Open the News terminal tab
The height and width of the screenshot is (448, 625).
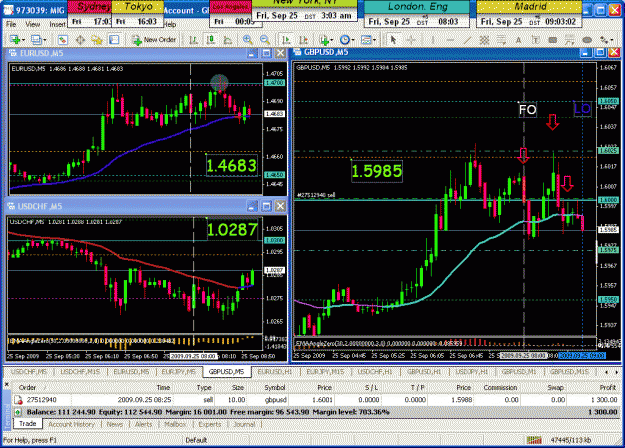pos(115,424)
